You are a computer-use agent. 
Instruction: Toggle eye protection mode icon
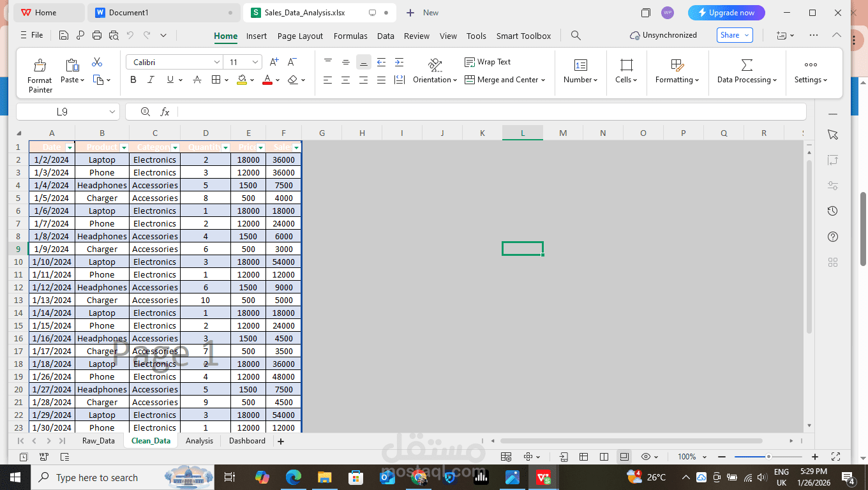coord(646,457)
